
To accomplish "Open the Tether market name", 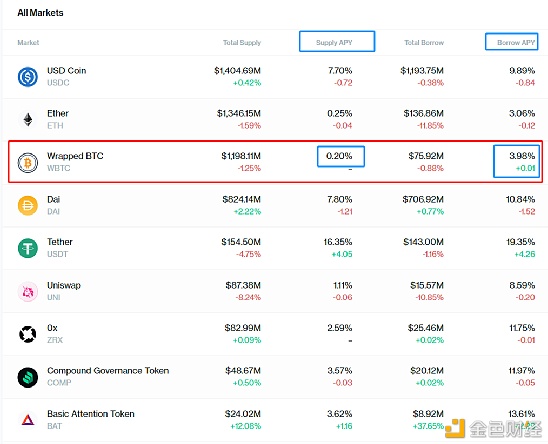I will click(x=60, y=242).
